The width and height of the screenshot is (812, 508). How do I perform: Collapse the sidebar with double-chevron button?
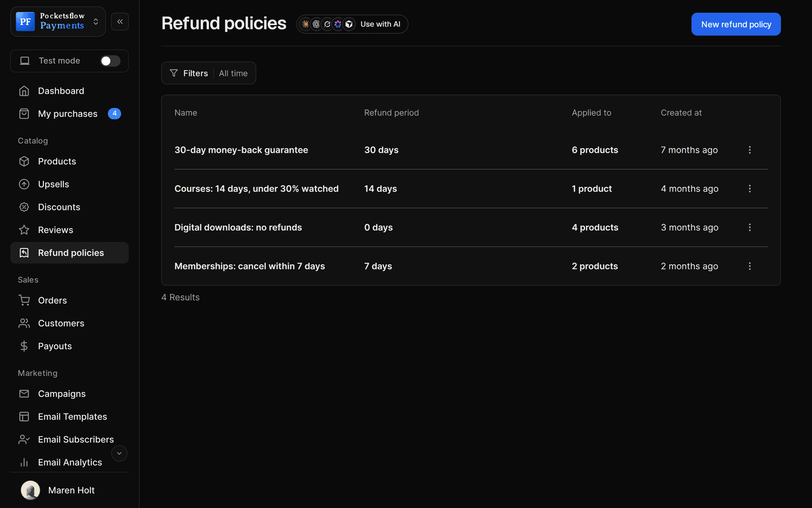[120, 21]
